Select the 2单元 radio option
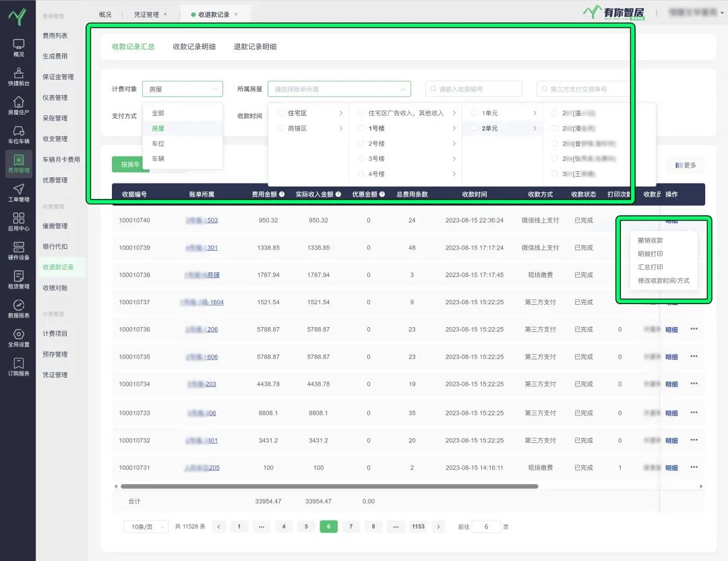The height and width of the screenshot is (561, 728). coord(475,128)
